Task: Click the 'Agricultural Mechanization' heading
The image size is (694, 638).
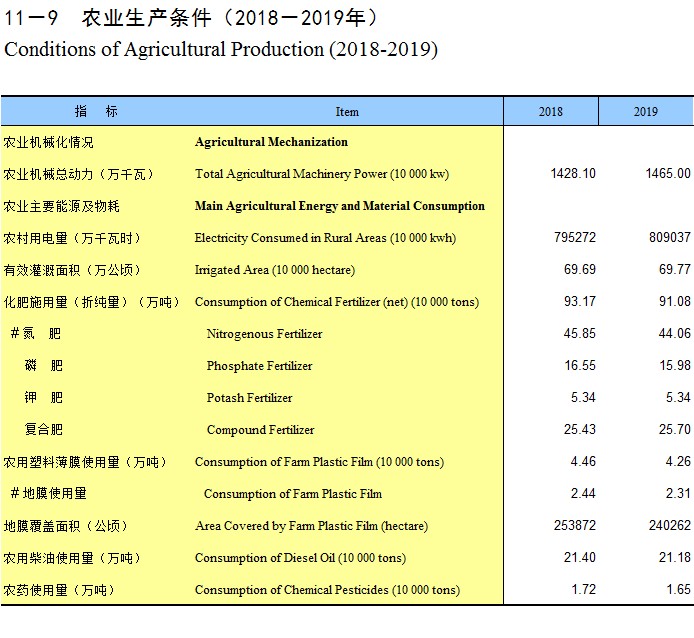Action: click(x=271, y=142)
